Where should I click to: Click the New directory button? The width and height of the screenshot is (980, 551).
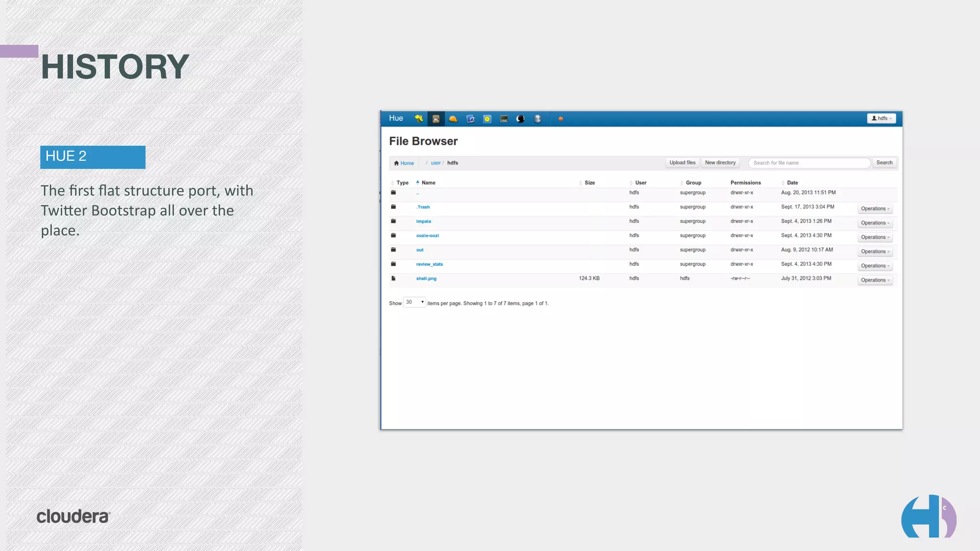(x=720, y=163)
